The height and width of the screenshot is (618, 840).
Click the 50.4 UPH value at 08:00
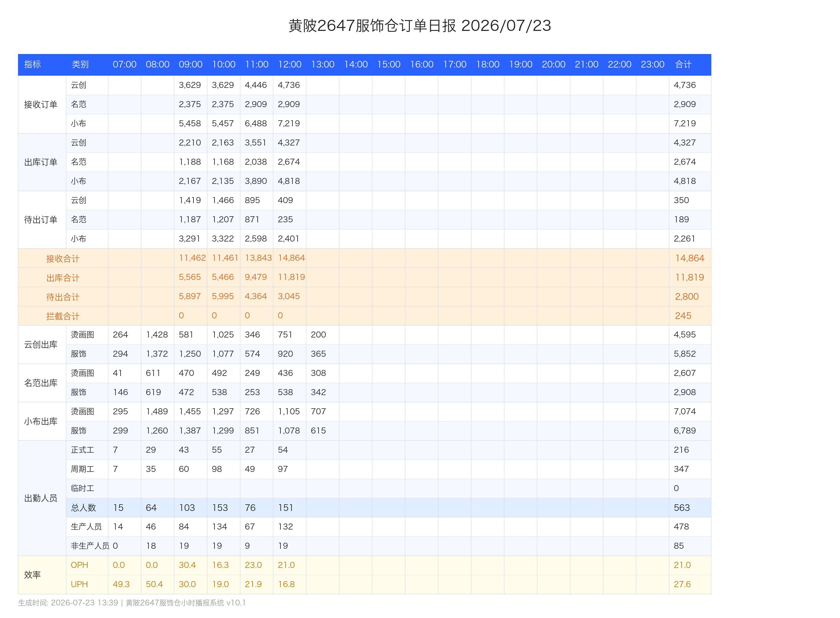click(x=154, y=584)
